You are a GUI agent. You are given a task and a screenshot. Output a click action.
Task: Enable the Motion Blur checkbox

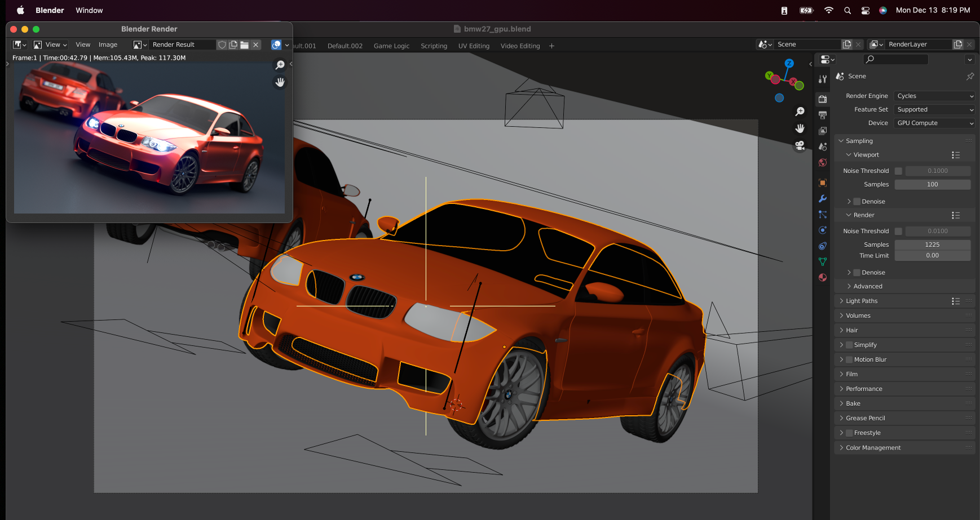click(849, 359)
